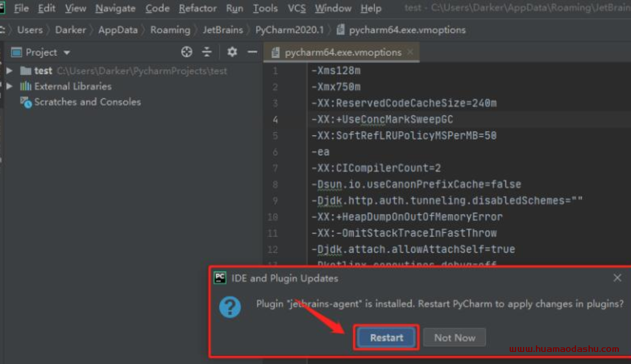Open the Window menu
Screen dimensions: 631x364
click(x=333, y=8)
